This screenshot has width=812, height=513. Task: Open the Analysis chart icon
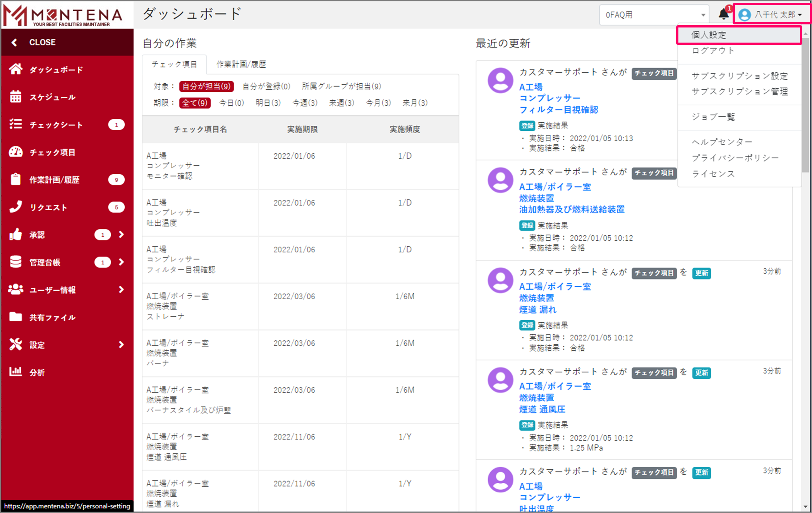[16, 372]
